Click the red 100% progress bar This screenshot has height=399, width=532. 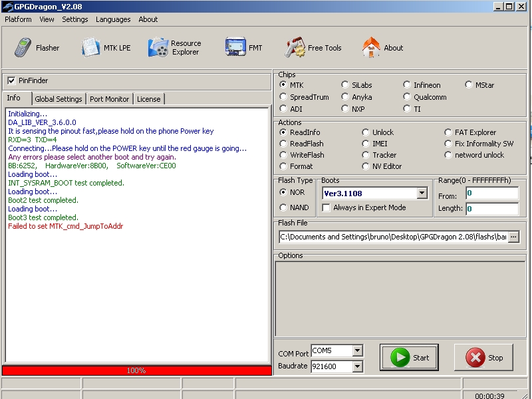coord(137,370)
